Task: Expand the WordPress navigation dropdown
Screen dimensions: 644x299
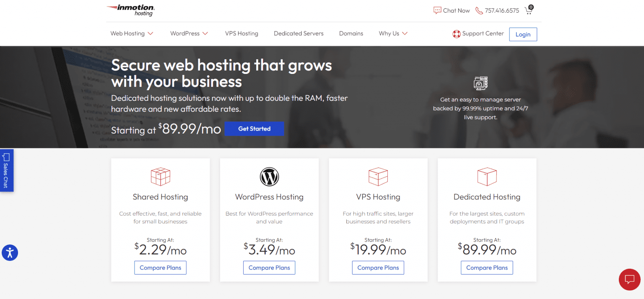Action: pyautogui.click(x=189, y=33)
